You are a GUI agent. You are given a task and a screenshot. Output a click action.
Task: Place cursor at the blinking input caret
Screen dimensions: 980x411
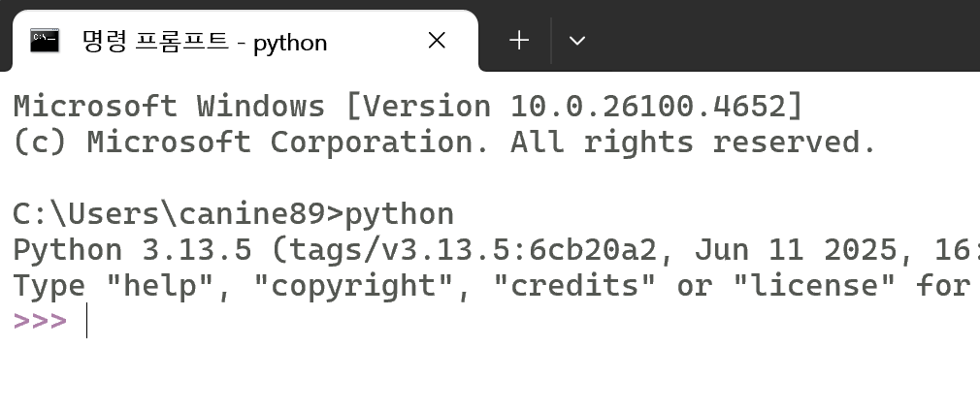coord(87,321)
